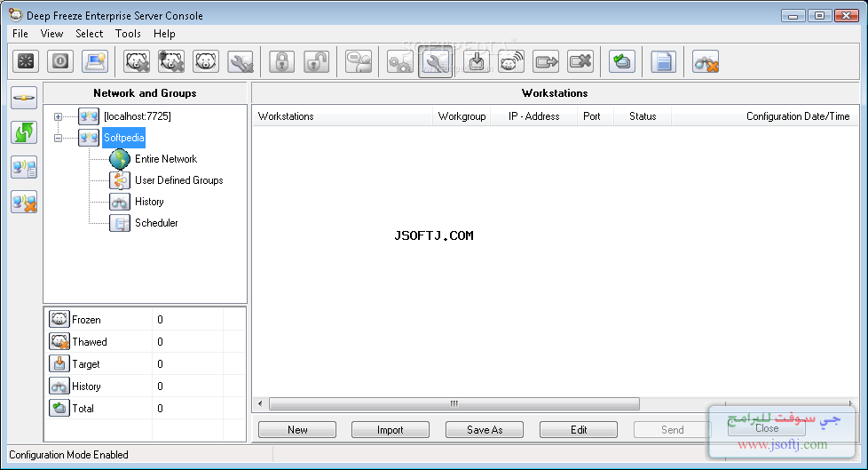868x470 pixels.
Task: Sort by Configuration Date/Time column header
Action: tap(765, 116)
